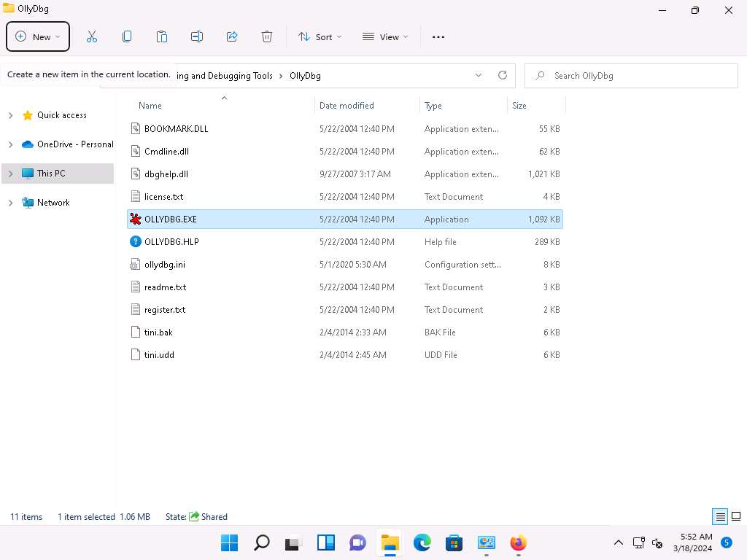Expand the Quick access tree node
The height and width of the screenshot is (560, 747).
(10, 115)
